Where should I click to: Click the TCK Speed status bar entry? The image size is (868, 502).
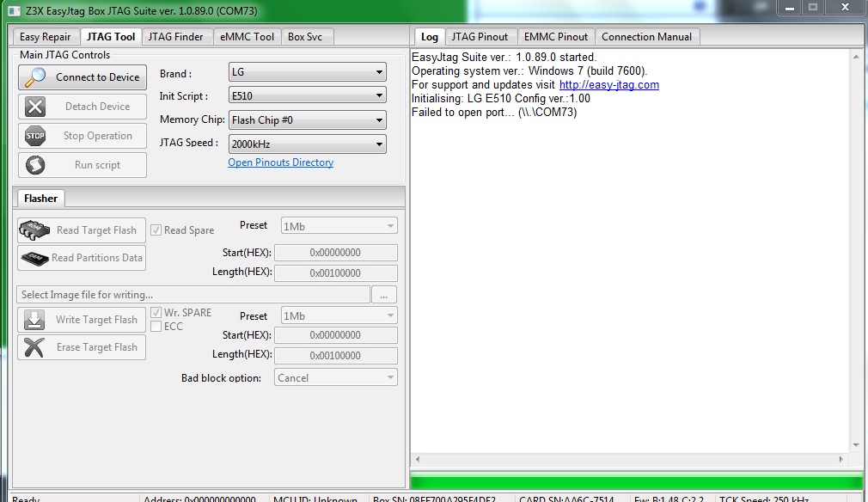pos(764,499)
